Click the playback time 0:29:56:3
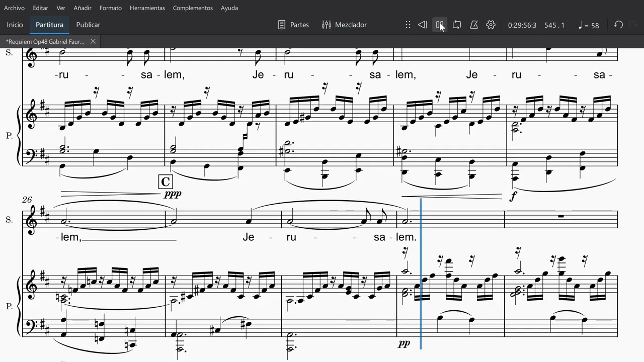The width and height of the screenshot is (644, 362). point(522,25)
